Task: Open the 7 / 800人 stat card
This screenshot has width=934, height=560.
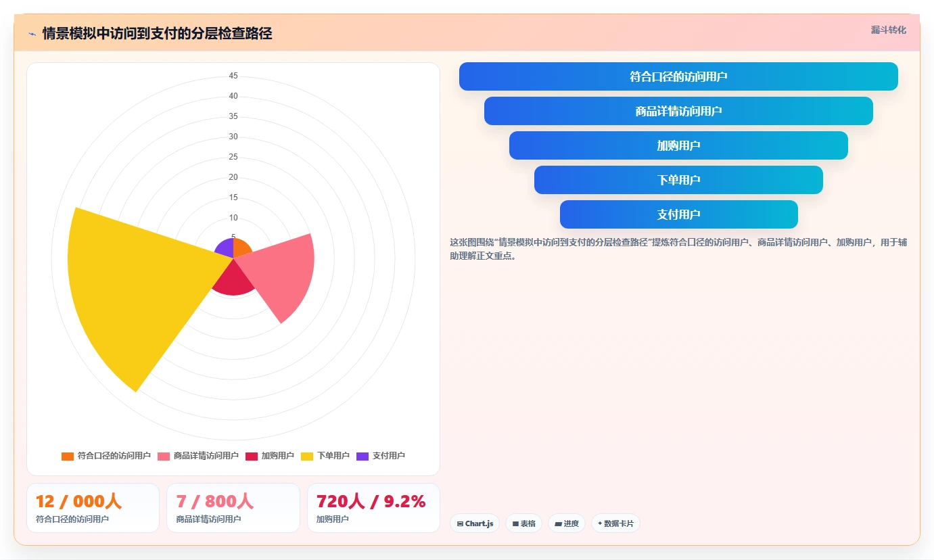Action: coord(233,508)
